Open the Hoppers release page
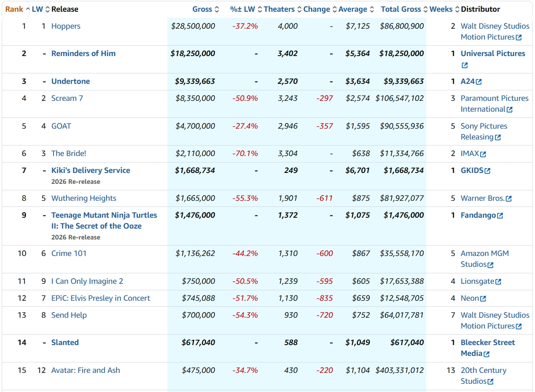535x392 pixels. (x=66, y=26)
